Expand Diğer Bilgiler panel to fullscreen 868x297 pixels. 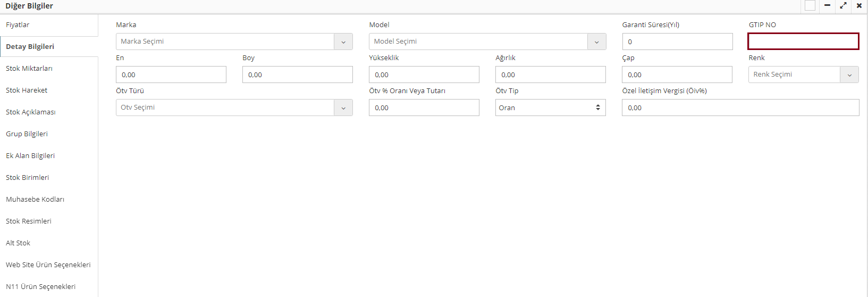(843, 5)
